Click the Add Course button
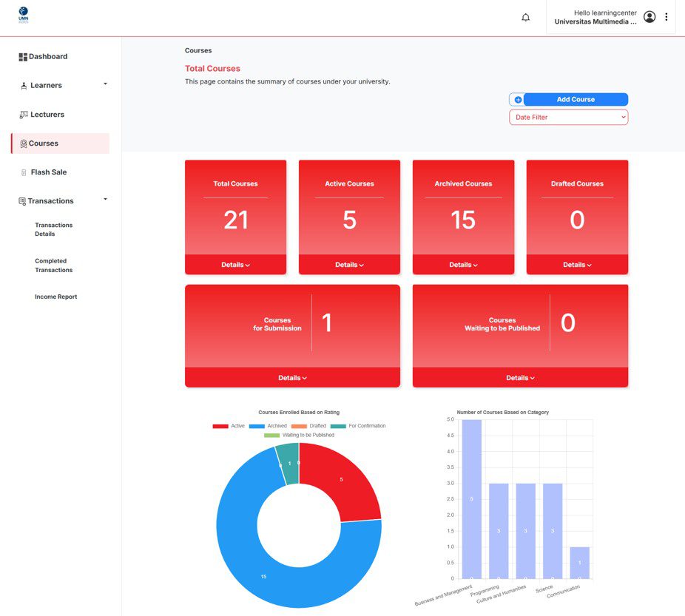Image resolution: width=685 pixels, height=616 pixels. click(x=576, y=100)
